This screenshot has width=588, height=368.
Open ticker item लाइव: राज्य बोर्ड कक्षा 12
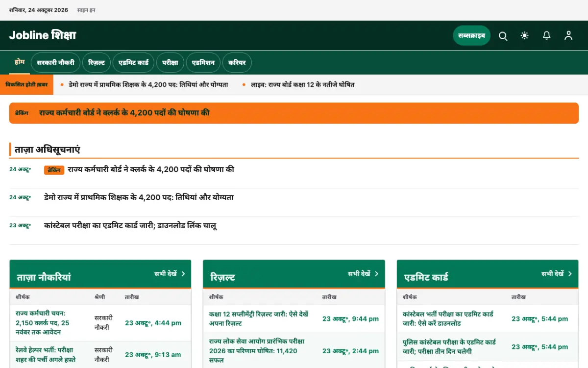point(303,85)
